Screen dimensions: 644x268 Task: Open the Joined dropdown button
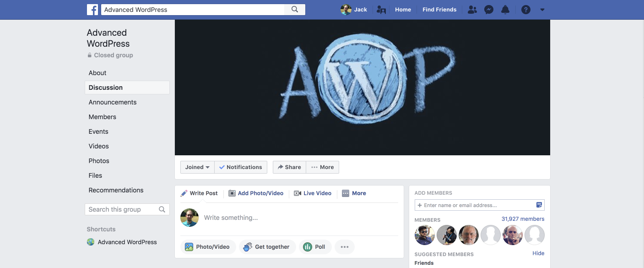click(x=197, y=167)
